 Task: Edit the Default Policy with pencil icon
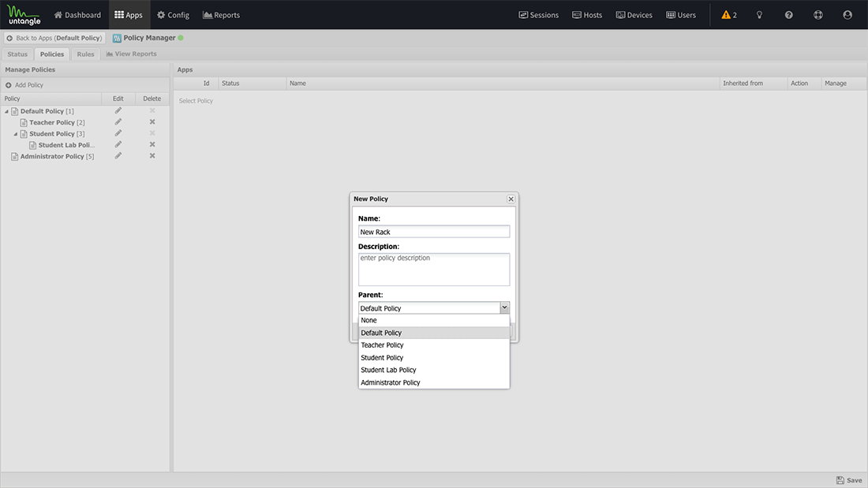(118, 110)
